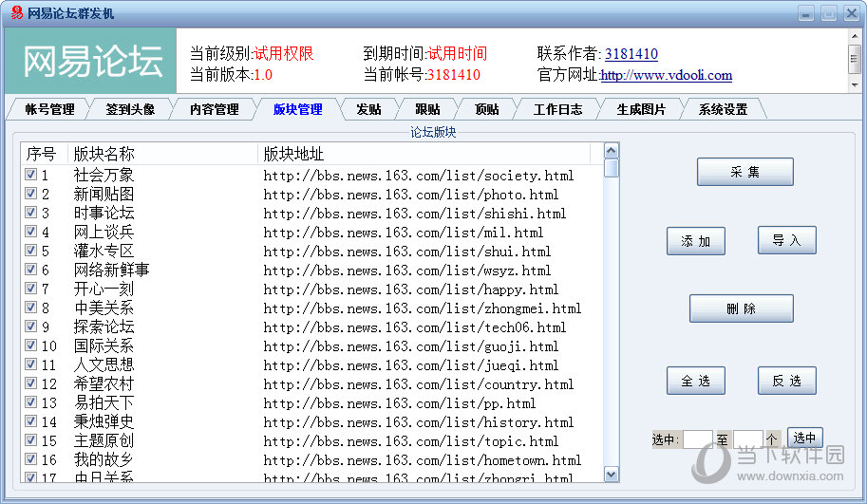Toggle checkbox for row 7 开心一刻

[31, 289]
